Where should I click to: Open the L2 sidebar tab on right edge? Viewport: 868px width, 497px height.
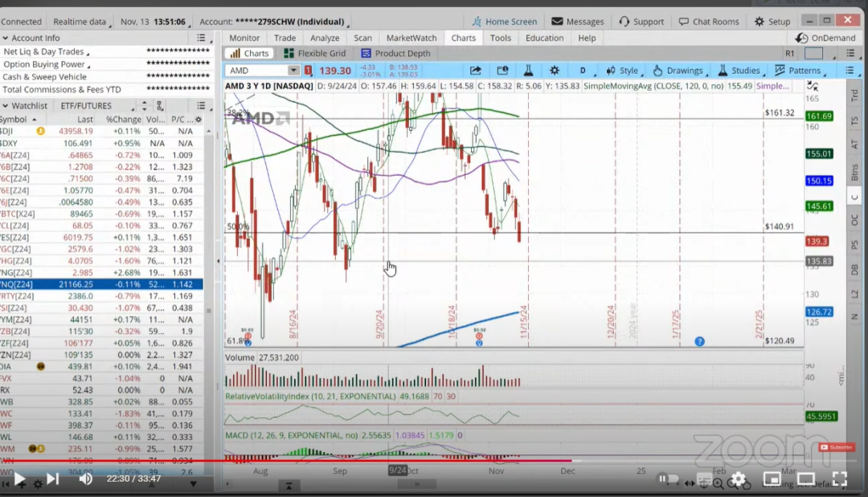pos(854,294)
